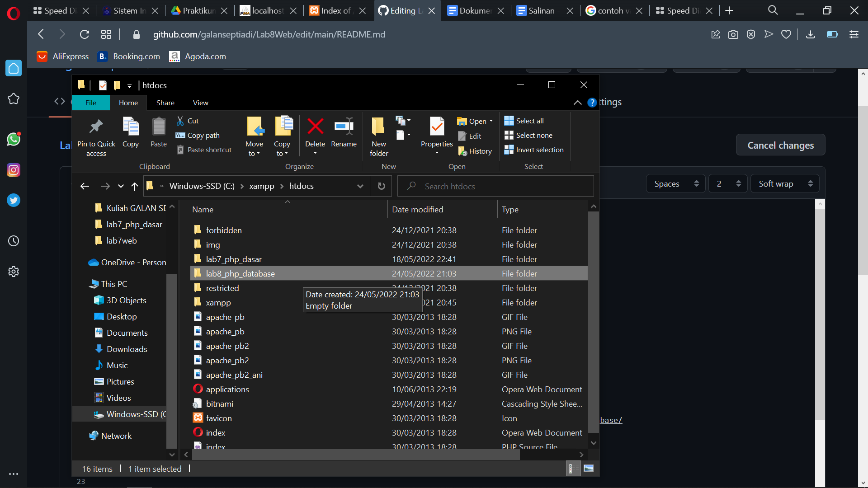Image resolution: width=868 pixels, height=488 pixels.
Task: Open the Share ribbon tab
Action: pos(165,103)
